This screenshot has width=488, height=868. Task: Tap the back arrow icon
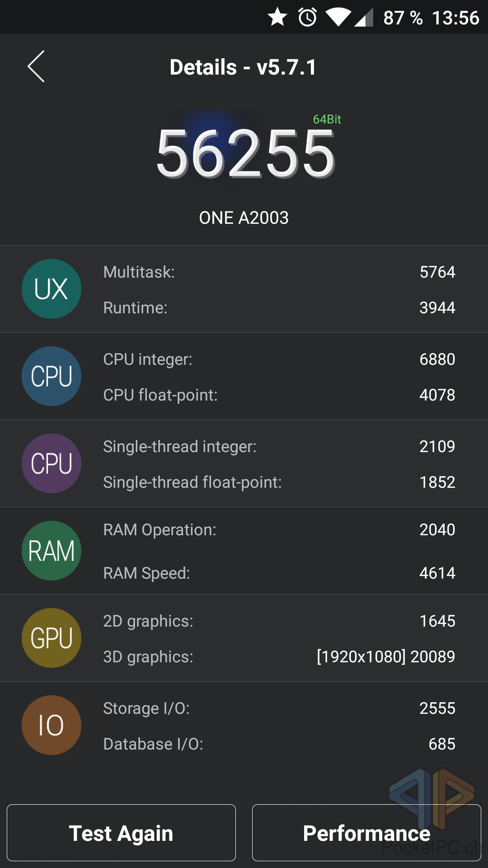[36, 66]
